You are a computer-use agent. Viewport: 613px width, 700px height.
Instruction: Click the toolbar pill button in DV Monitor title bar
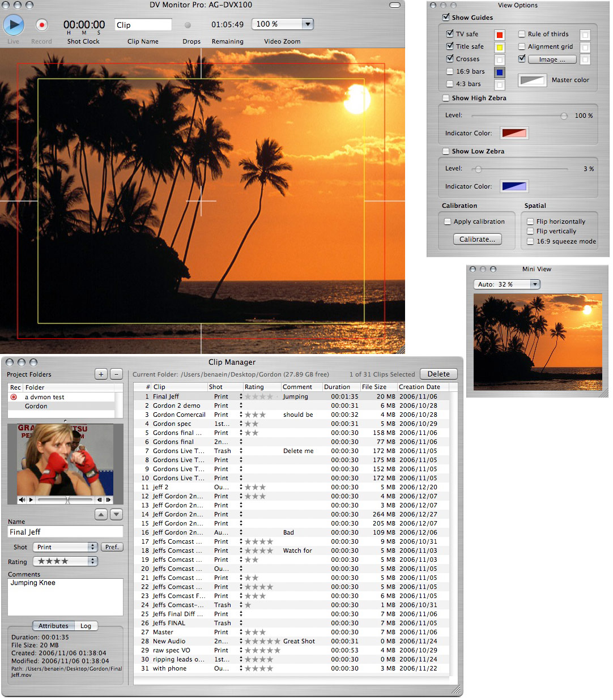coord(395,5)
